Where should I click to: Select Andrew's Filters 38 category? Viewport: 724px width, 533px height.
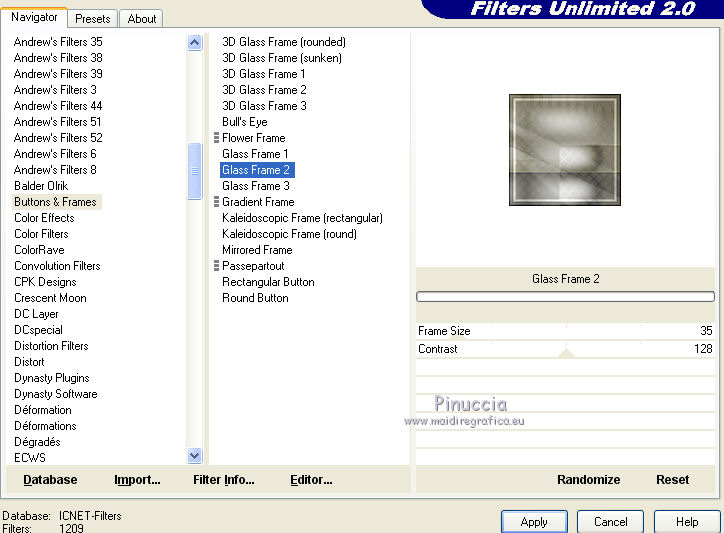coord(58,58)
